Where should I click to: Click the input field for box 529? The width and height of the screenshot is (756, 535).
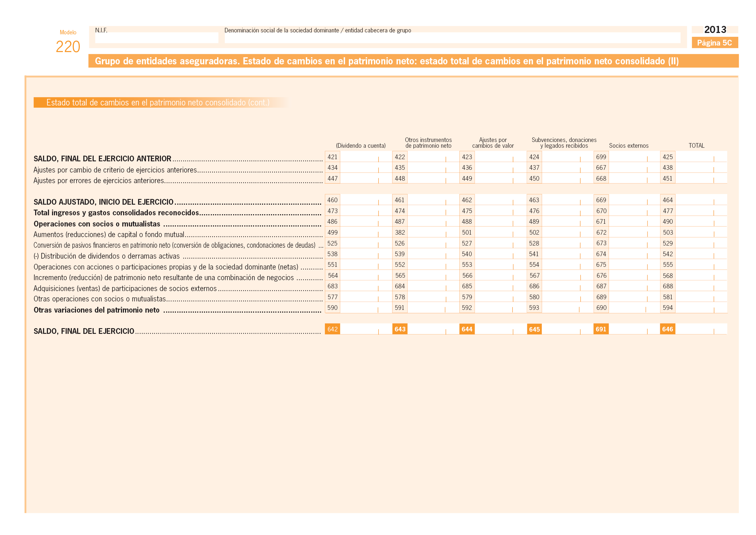pyautogui.click(x=701, y=243)
